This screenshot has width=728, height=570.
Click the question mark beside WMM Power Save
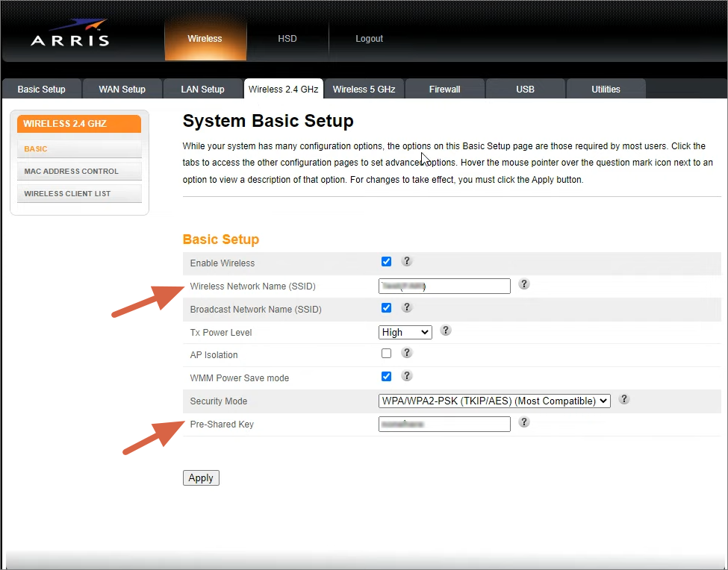pos(407,376)
